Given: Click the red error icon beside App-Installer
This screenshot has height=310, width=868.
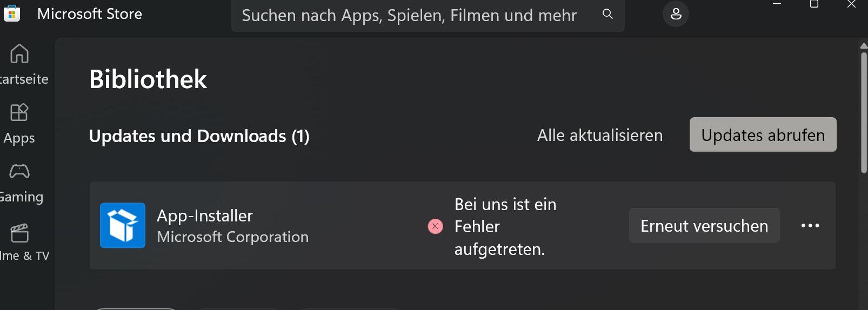Looking at the screenshot, I should (435, 226).
